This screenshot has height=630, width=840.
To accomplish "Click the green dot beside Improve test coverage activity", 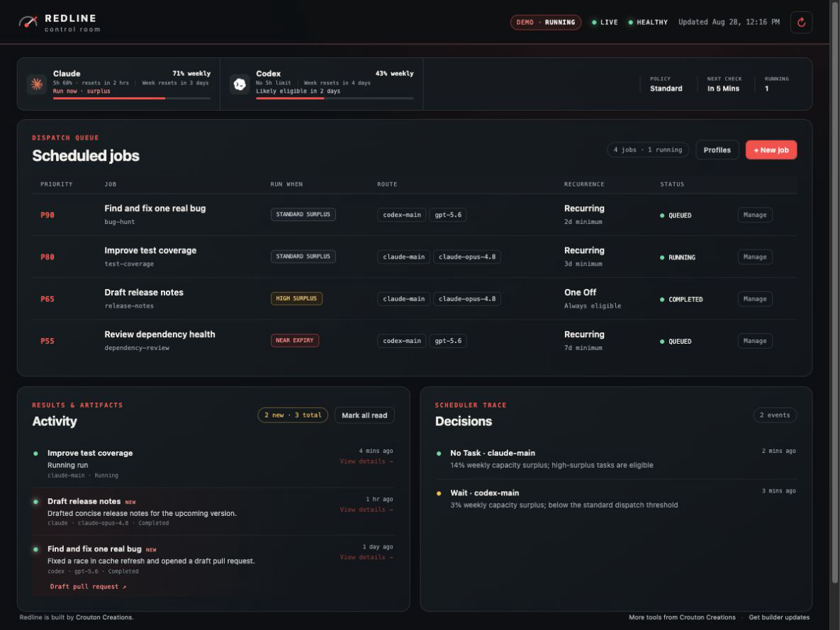I will tap(36, 454).
